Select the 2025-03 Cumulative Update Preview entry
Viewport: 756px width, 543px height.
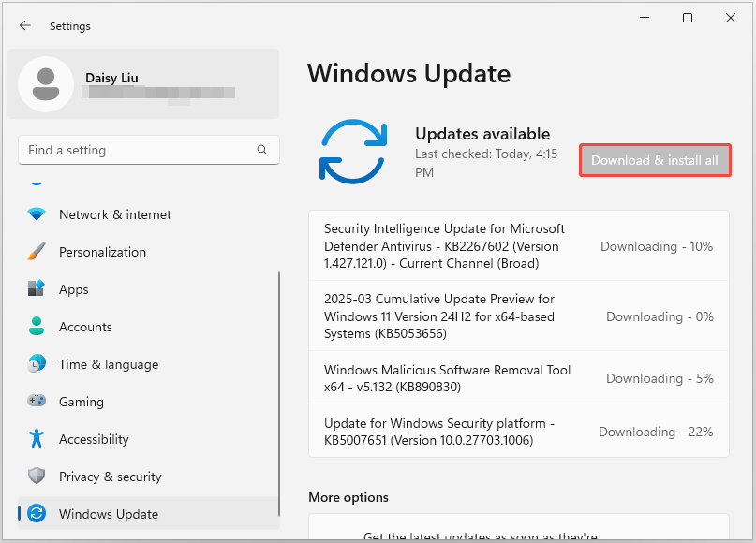point(518,316)
